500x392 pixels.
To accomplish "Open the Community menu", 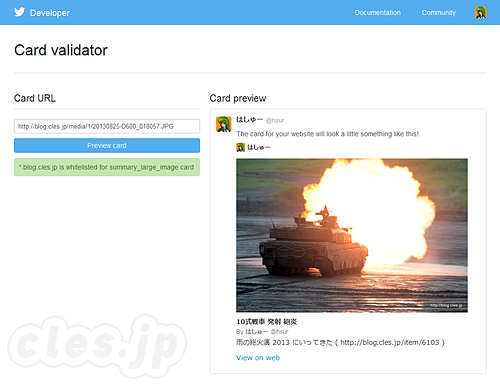I will pyautogui.click(x=439, y=13).
